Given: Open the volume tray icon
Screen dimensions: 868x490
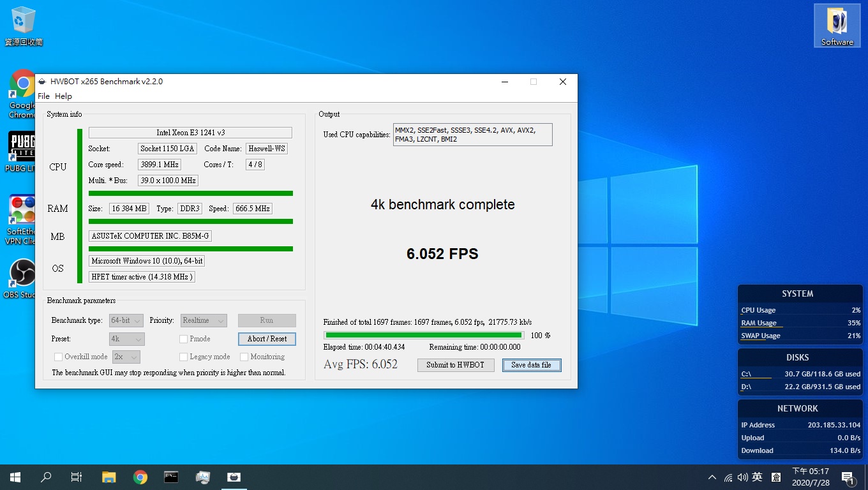Looking at the screenshot, I should pos(742,477).
